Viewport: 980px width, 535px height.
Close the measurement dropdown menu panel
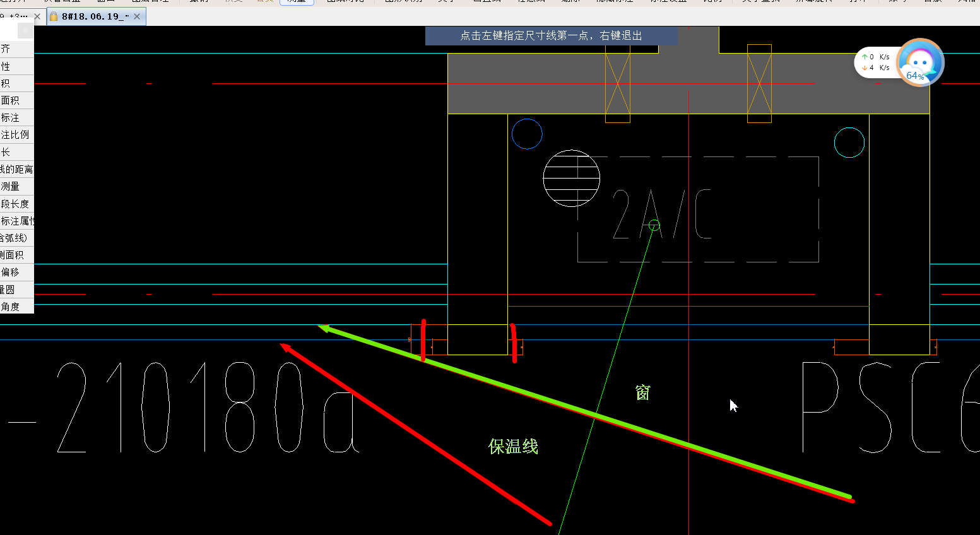tap(25, 30)
